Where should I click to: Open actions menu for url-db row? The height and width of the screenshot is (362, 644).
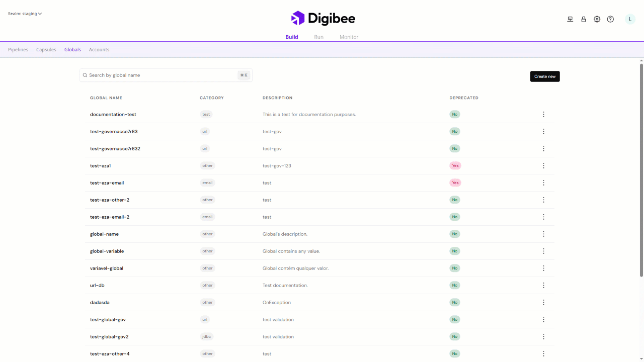click(543, 286)
